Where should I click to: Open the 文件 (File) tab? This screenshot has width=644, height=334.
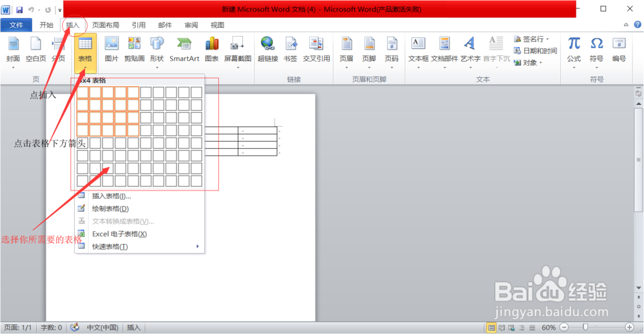(16, 25)
